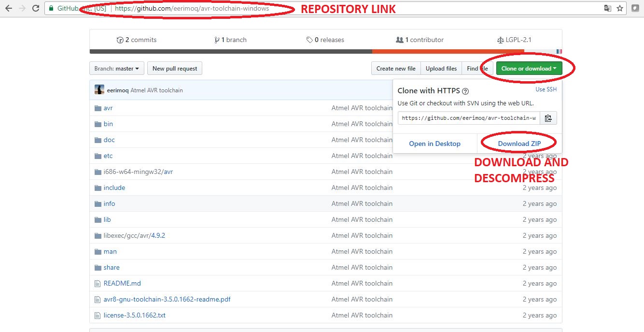Open the 1 branch tab
The height and width of the screenshot is (332, 644).
[x=230, y=40]
